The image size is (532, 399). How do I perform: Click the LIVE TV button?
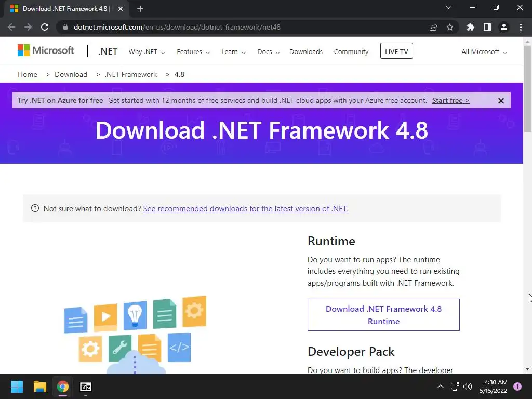click(x=396, y=51)
